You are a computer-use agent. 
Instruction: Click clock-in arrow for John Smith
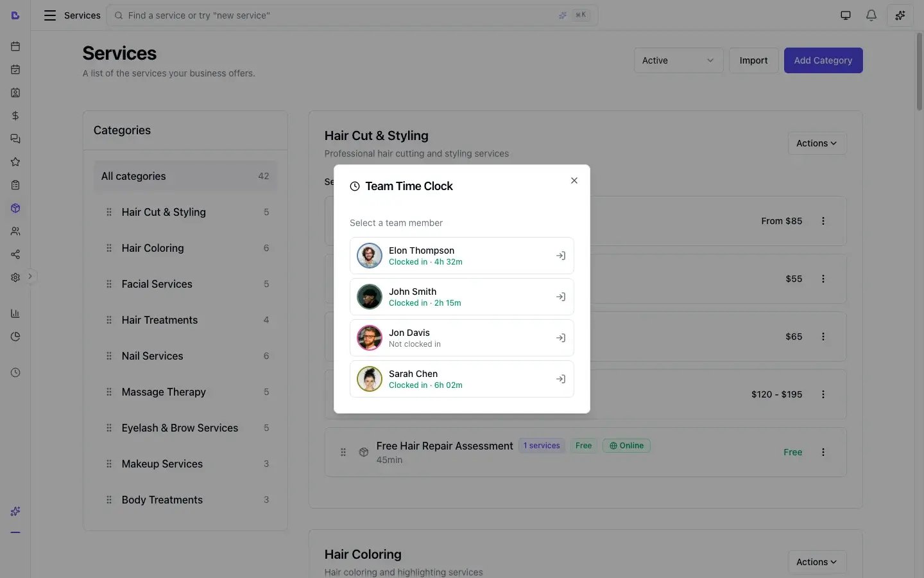(561, 297)
